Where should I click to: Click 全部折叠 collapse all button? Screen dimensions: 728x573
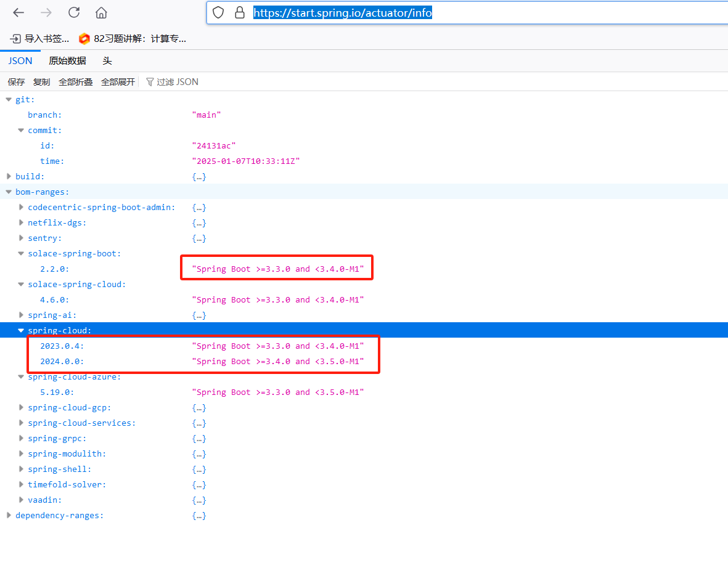pyautogui.click(x=76, y=82)
